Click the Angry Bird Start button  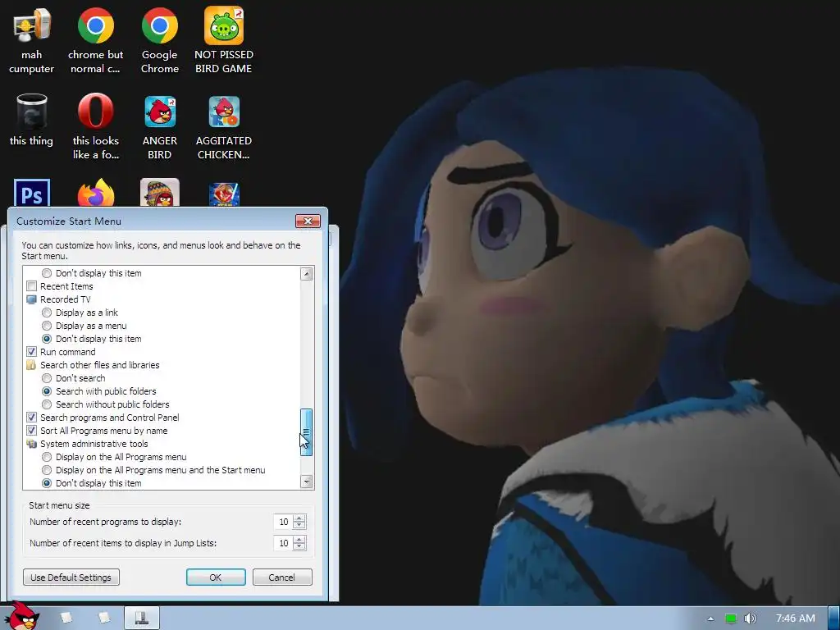pyautogui.click(x=21, y=616)
